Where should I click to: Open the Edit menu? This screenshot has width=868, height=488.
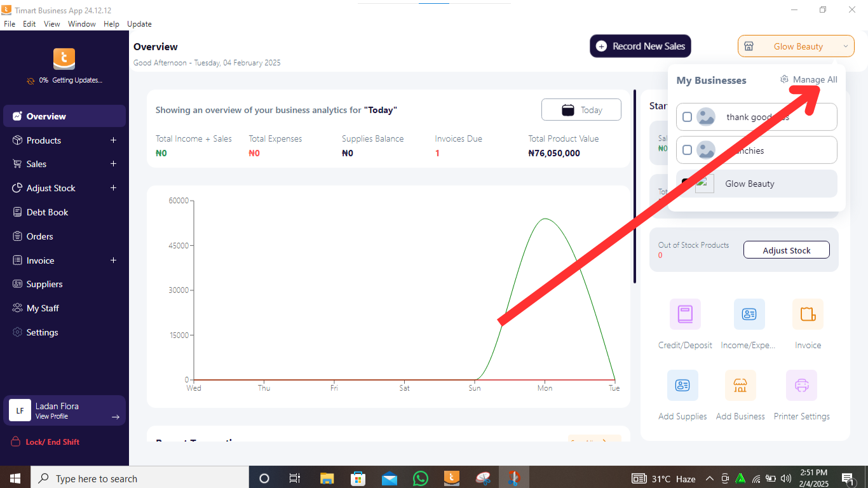point(29,24)
